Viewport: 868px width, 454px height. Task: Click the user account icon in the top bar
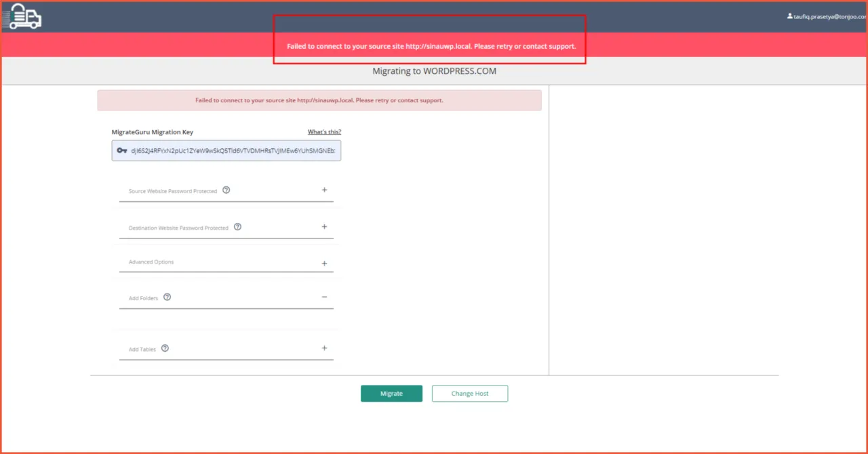pyautogui.click(x=789, y=16)
